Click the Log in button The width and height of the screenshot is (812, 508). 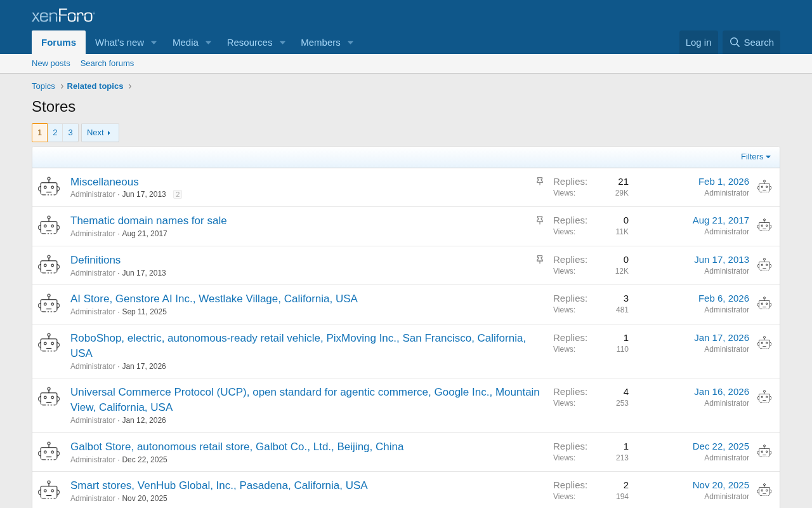click(698, 43)
